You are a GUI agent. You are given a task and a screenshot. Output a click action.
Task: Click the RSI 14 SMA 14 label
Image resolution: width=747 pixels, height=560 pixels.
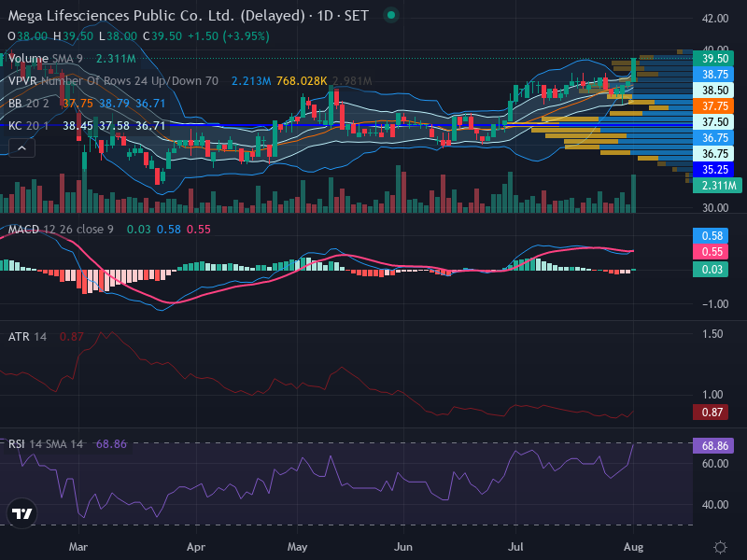point(45,444)
